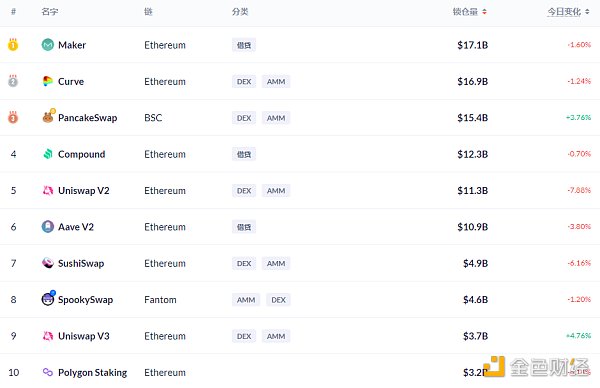Click the AMM tag in SpookySwap row
Screen dimensions: 600x388
(x=246, y=300)
